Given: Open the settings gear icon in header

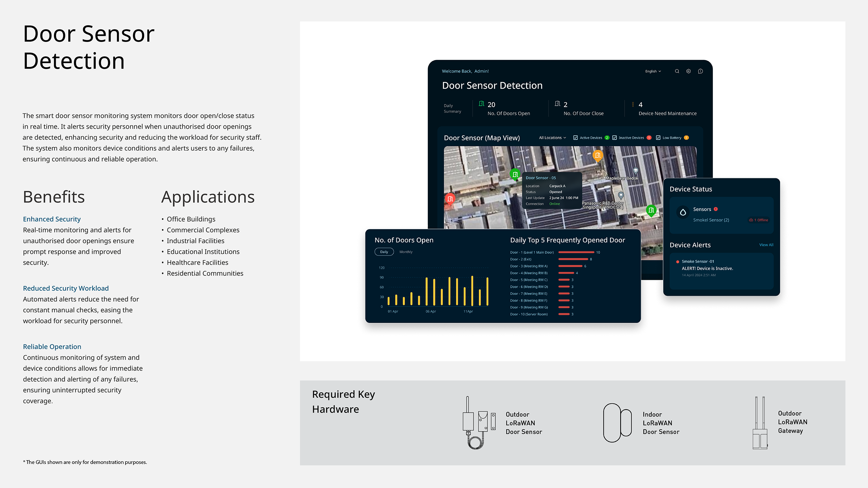Looking at the screenshot, I should point(689,71).
